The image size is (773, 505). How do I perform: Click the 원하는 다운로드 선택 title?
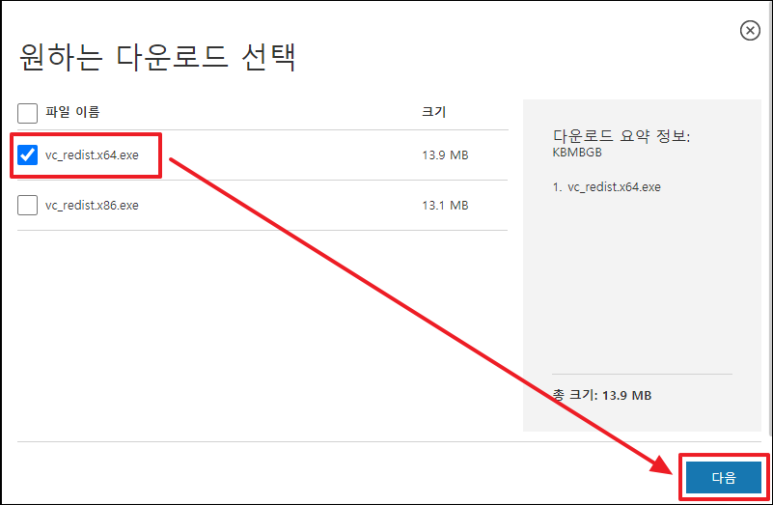158,57
